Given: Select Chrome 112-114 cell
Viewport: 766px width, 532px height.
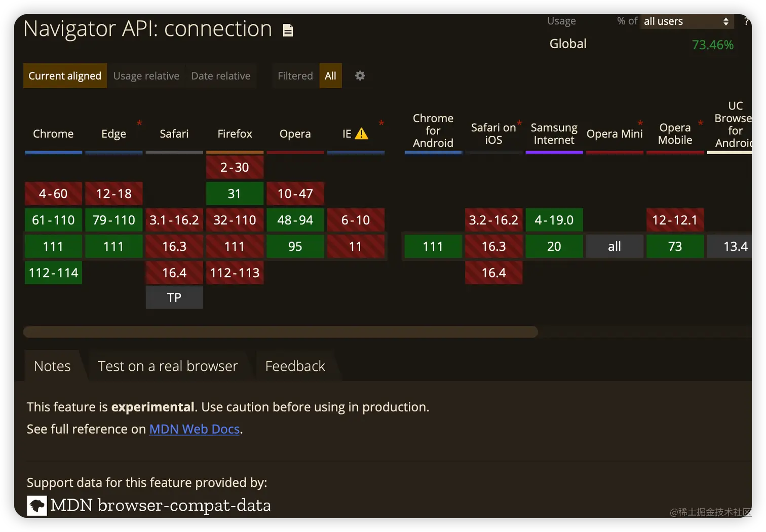Looking at the screenshot, I should tap(53, 273).
